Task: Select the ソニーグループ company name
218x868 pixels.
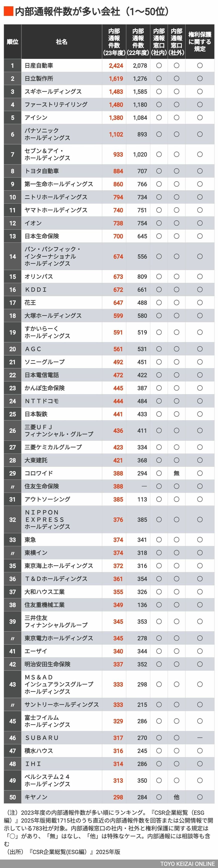Action: click(x=44, y=362)
